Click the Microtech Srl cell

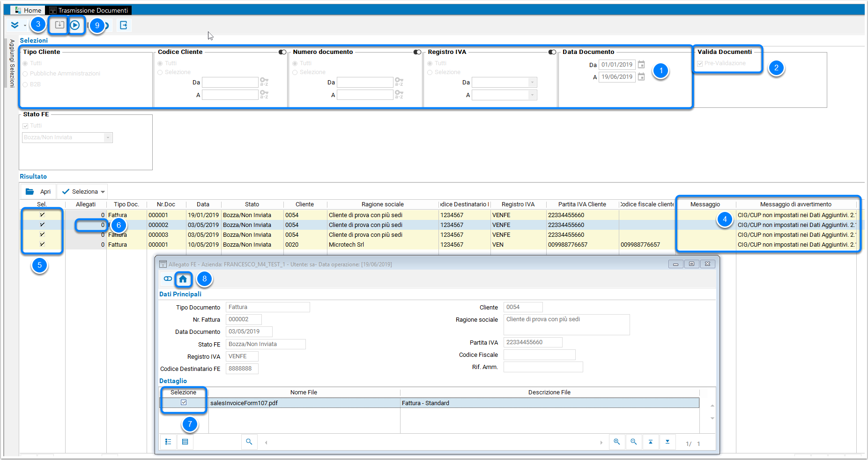[383, 245]
